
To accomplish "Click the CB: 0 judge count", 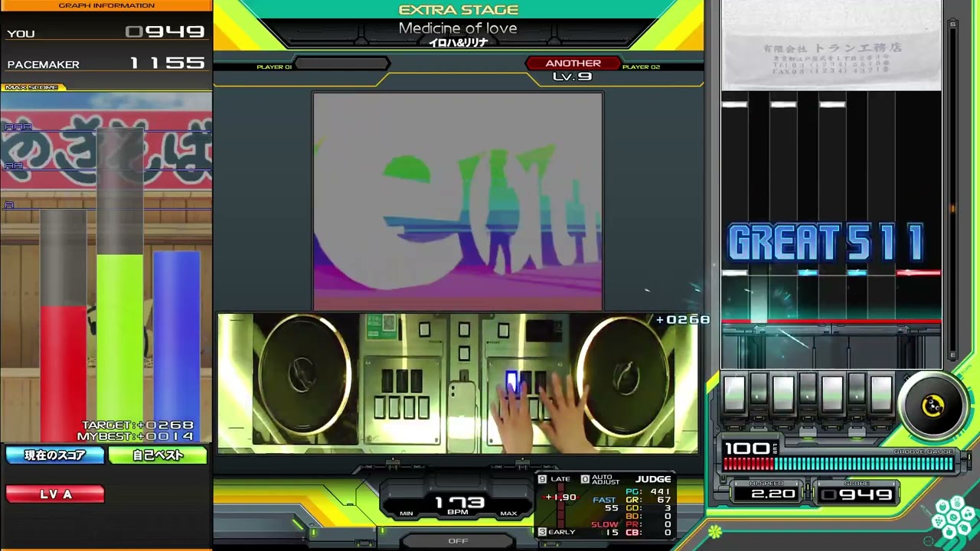I will 648,533.
